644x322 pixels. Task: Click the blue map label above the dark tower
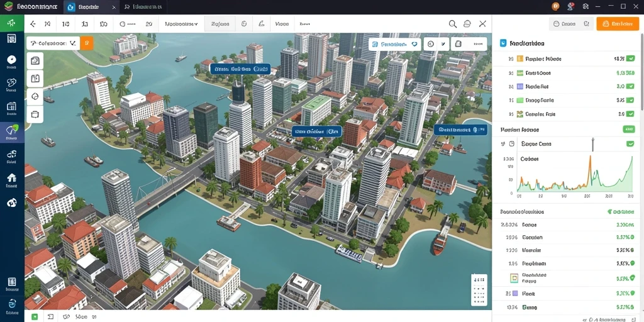240,69
